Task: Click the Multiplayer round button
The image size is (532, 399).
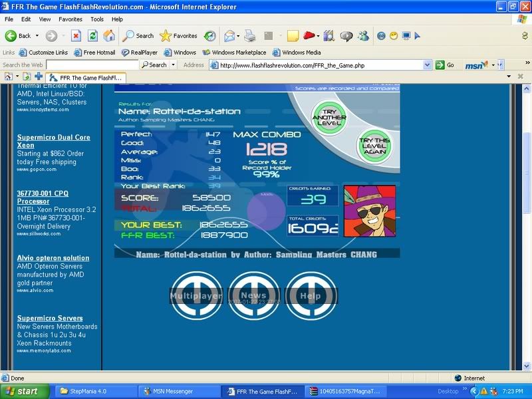Action: [196, 296]
